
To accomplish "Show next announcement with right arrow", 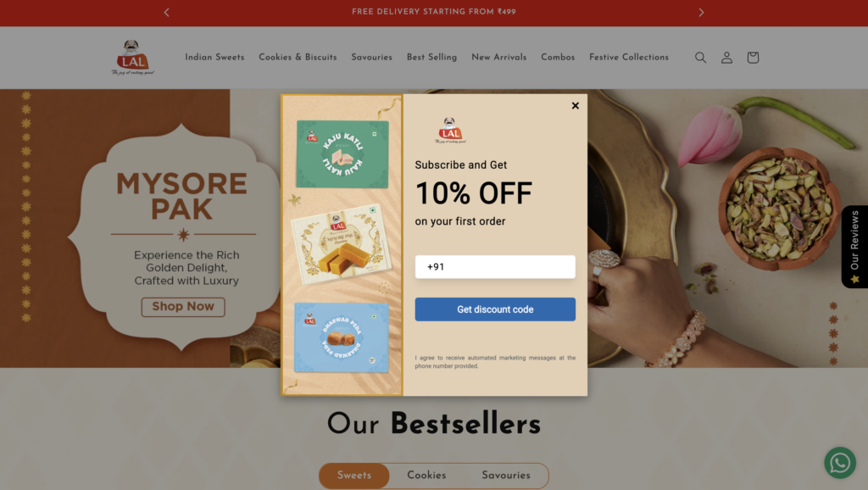I will tap(701, 12).
